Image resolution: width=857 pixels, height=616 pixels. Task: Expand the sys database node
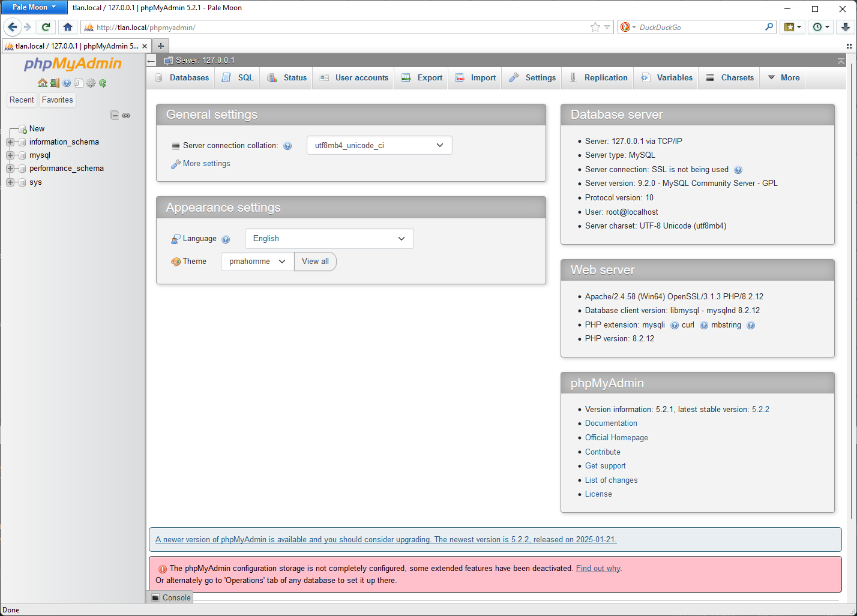pyautogui.click(x=10, y=182)
